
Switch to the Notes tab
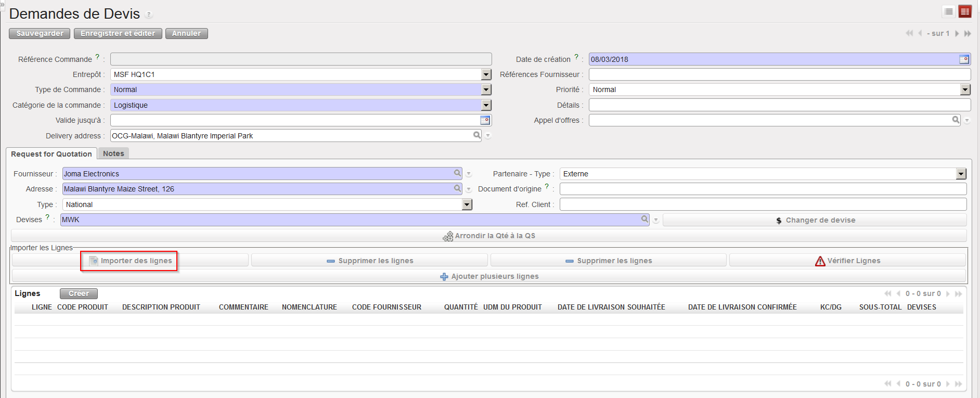(113, 153)
